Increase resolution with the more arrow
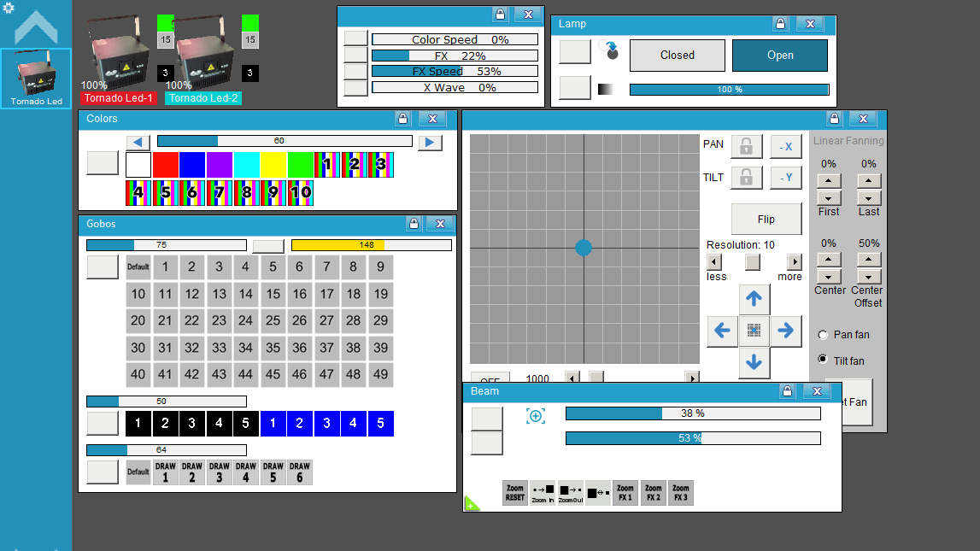This screenshot has height=551, width=980. coord(795,261)
